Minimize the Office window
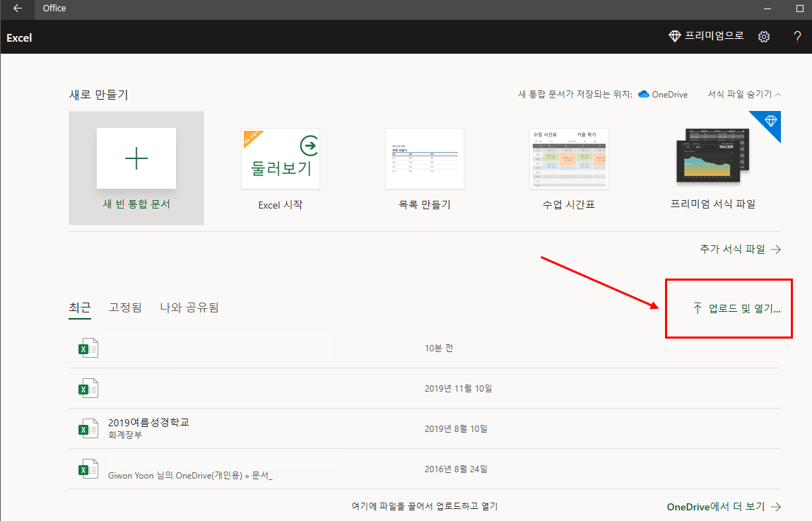This screenshot has width=812, height=521. (767, 8)
